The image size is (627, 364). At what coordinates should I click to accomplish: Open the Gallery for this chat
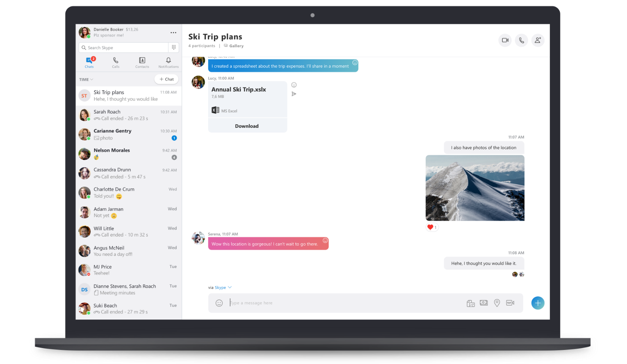(x=233, y=46)
